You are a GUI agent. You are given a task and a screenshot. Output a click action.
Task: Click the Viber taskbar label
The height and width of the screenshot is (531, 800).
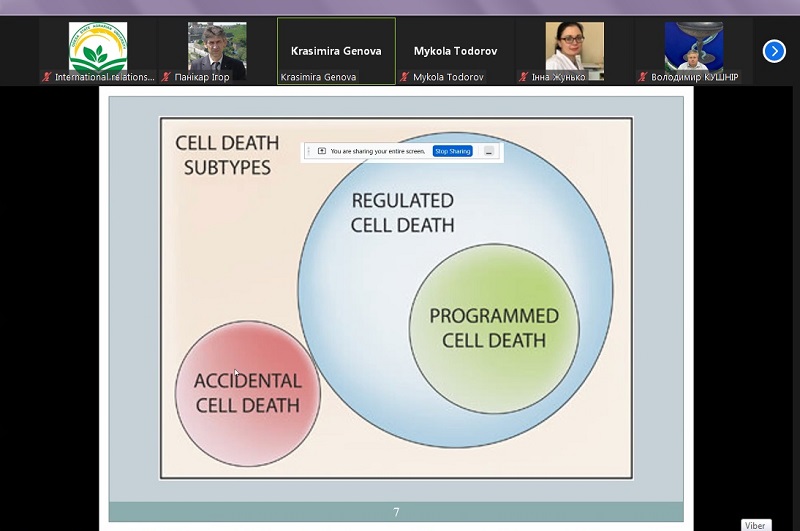click(756, 525)
